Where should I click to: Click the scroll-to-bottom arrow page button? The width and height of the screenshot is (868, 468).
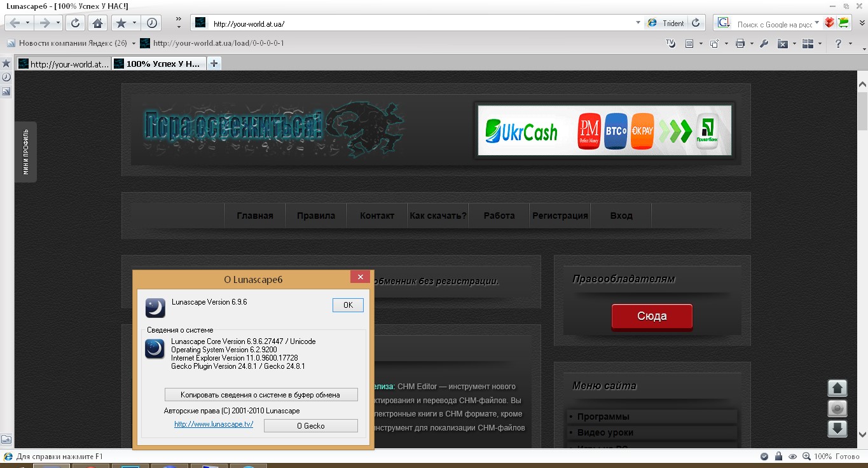tap(837, 429)
